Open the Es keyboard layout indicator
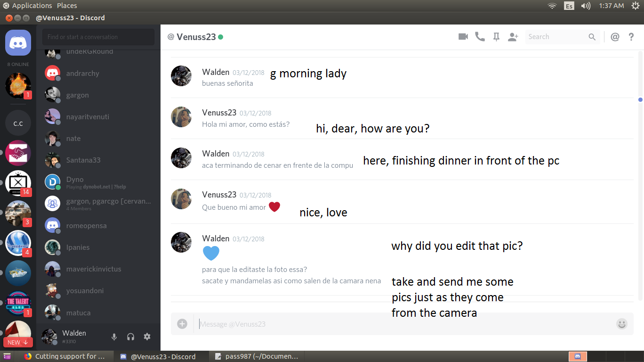644x362 pixels. 569,6
